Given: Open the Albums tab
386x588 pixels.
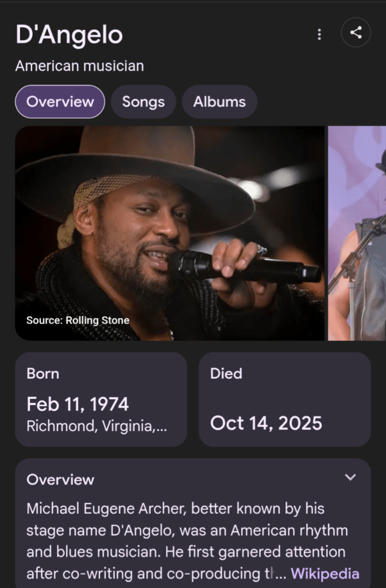Looking at the screenshot, I should click(219, 102).
